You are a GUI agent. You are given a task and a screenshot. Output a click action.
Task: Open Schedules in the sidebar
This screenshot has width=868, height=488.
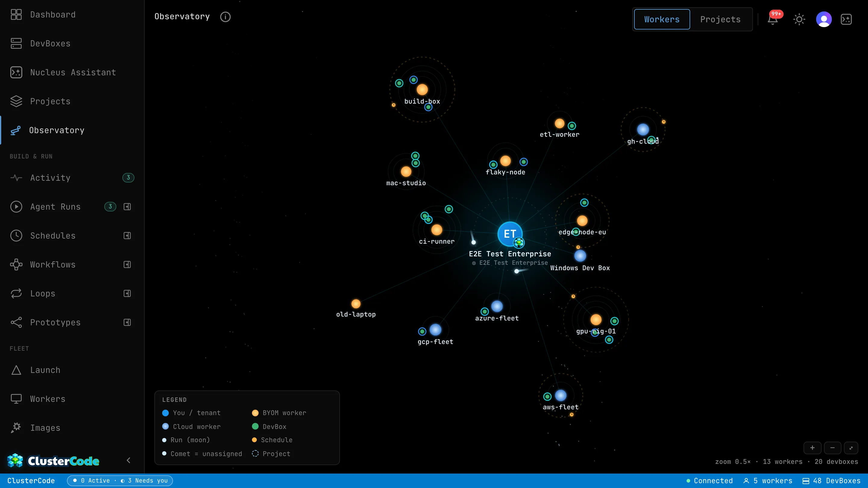pyautogui.click(x=52, y=236)
